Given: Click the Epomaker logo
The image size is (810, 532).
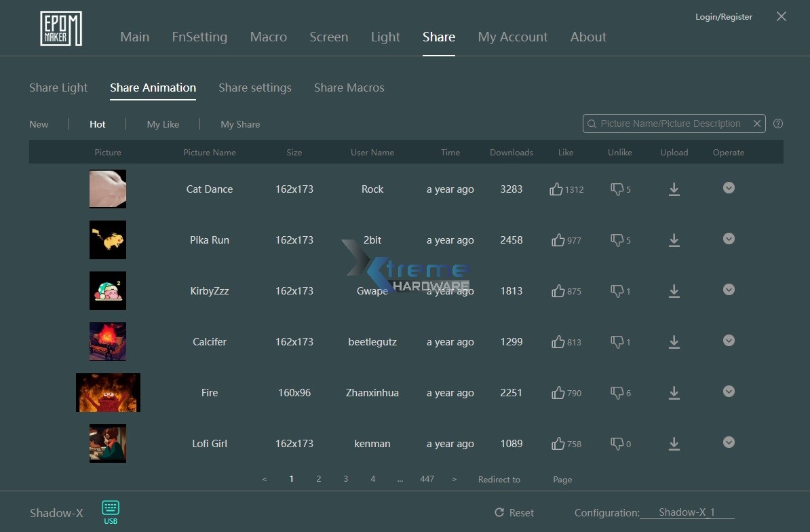Looking at the screenshot, I should click(61, 29).
